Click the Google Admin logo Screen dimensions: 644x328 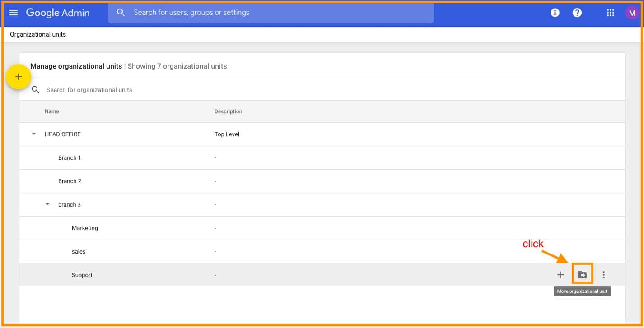57,13
